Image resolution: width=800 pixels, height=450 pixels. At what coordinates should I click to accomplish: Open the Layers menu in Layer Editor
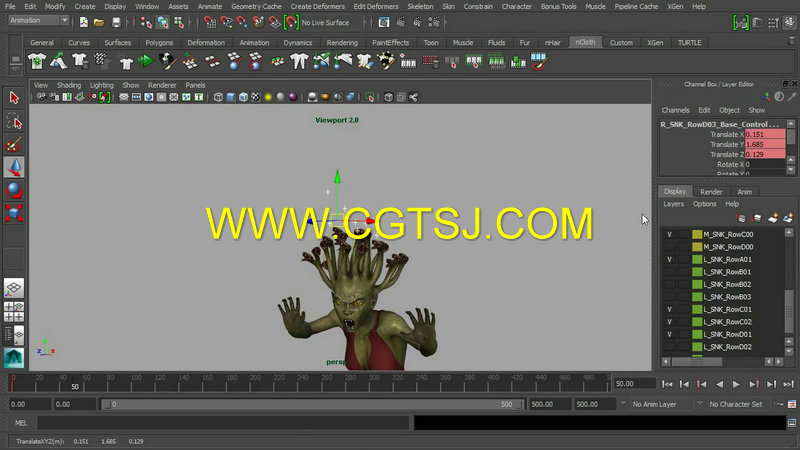673,204
